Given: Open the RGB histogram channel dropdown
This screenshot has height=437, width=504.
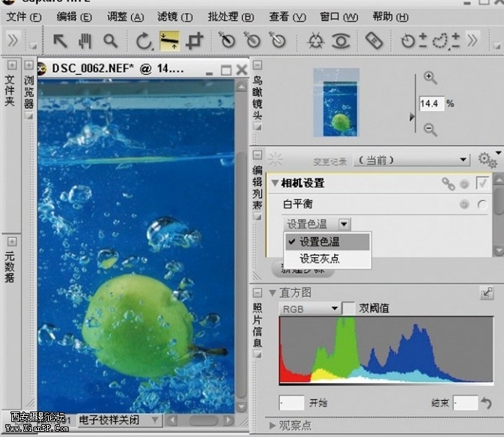Looking at the screenshot, I should (310, 309).
